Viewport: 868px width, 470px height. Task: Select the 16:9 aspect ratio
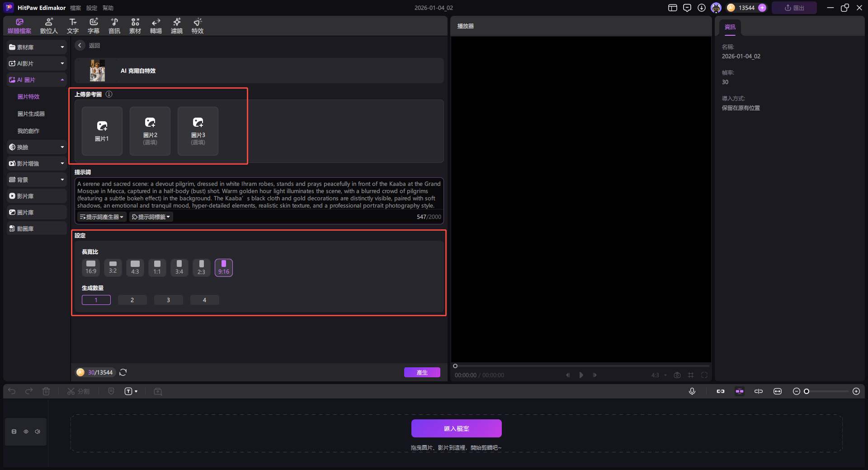coord(91,267)
